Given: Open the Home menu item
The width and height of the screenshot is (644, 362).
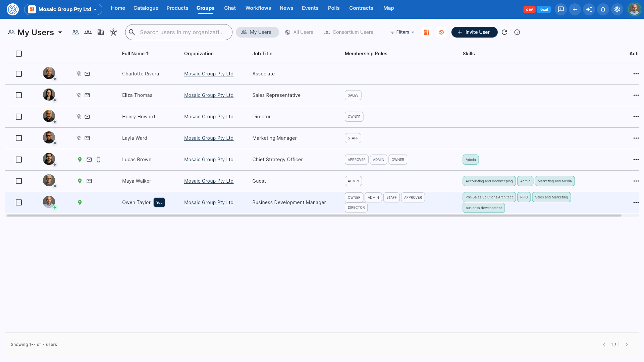Looking at the screenshot, I should (118, 8).
